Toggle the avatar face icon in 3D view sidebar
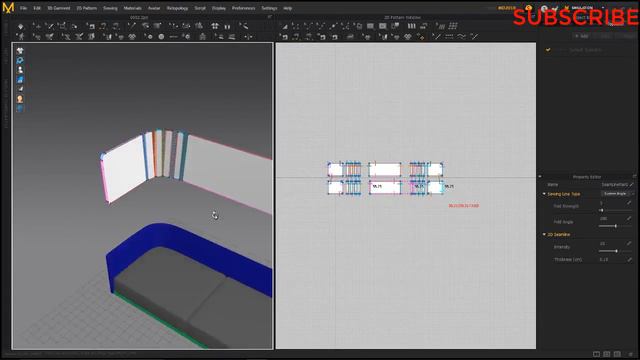 20,99
